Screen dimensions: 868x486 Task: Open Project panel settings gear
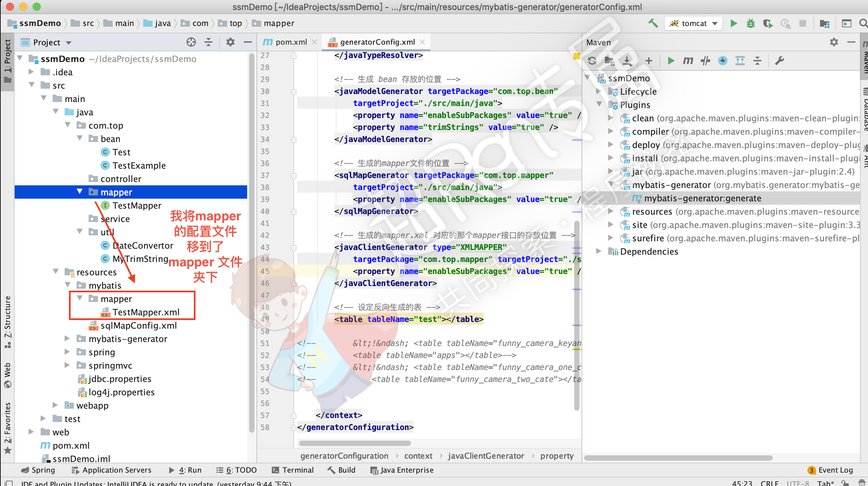point(230,42)
